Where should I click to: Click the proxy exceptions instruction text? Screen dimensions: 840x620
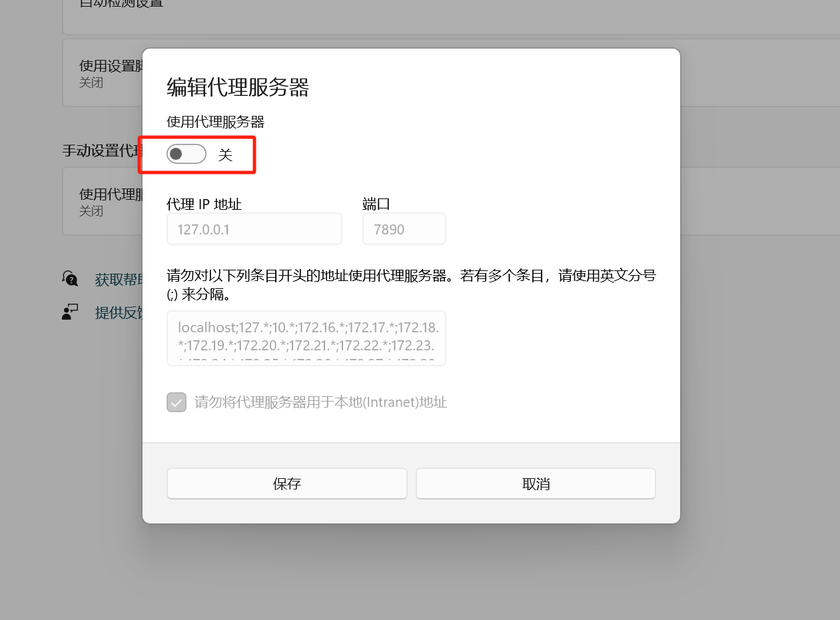pyautogui.click(x=412, y=284)
